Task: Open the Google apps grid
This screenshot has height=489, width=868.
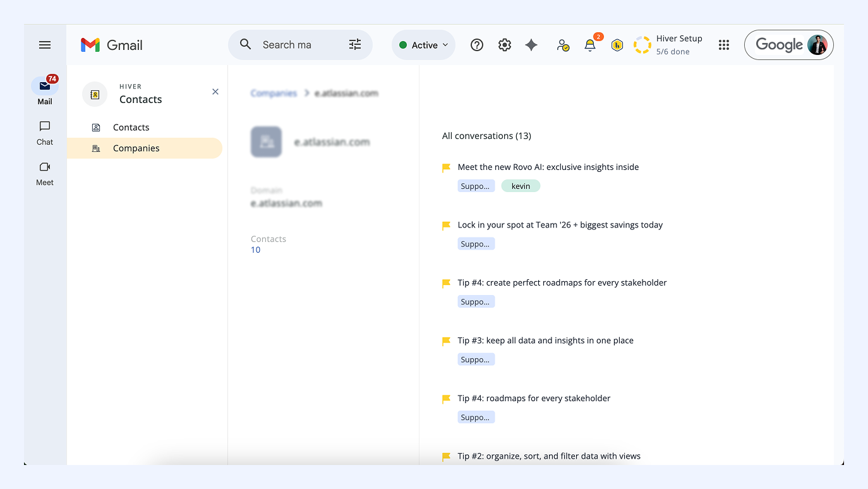Action: click(724, 45)
